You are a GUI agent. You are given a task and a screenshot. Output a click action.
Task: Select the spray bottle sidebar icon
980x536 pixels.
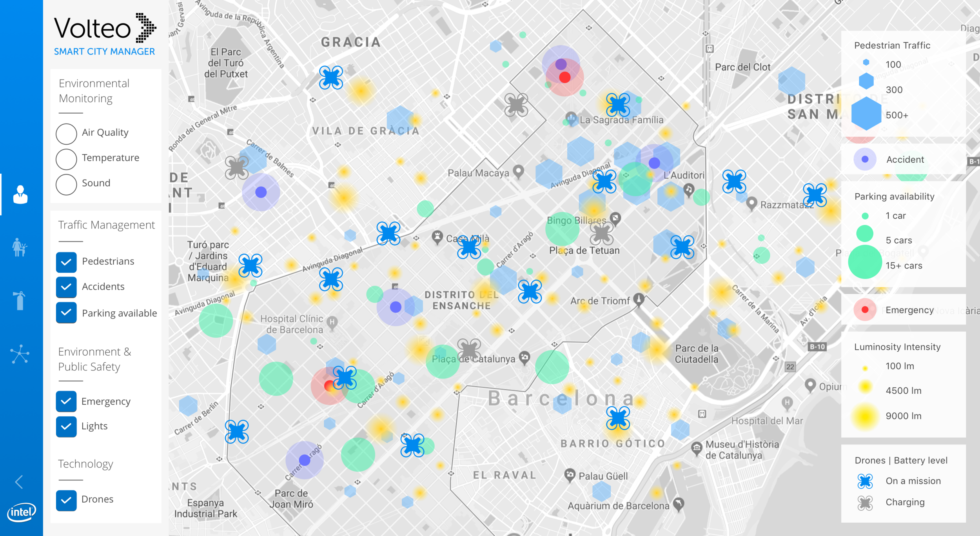tap(20, 300)
